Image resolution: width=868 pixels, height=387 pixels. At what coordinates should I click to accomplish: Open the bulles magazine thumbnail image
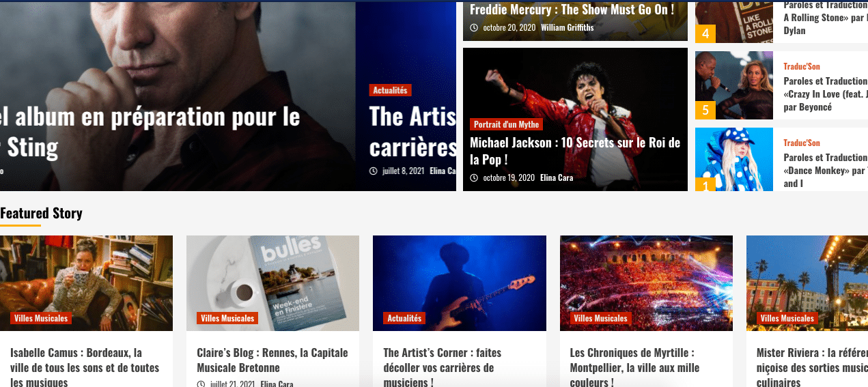[272, 283]
